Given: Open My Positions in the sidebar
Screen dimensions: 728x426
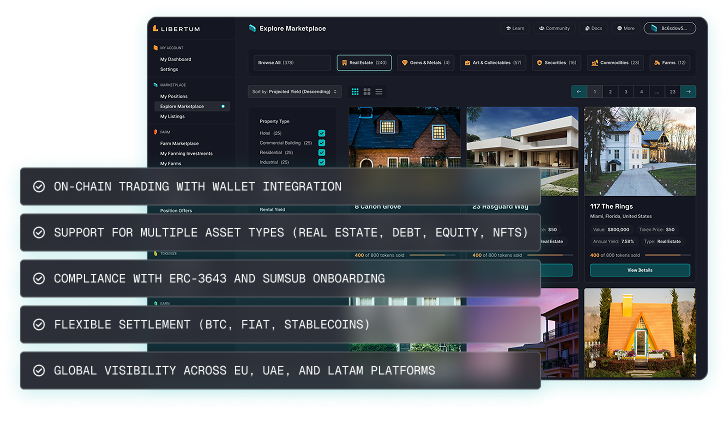Looking at the screenshot, I should pyautogui.click(x=174, y=97).
